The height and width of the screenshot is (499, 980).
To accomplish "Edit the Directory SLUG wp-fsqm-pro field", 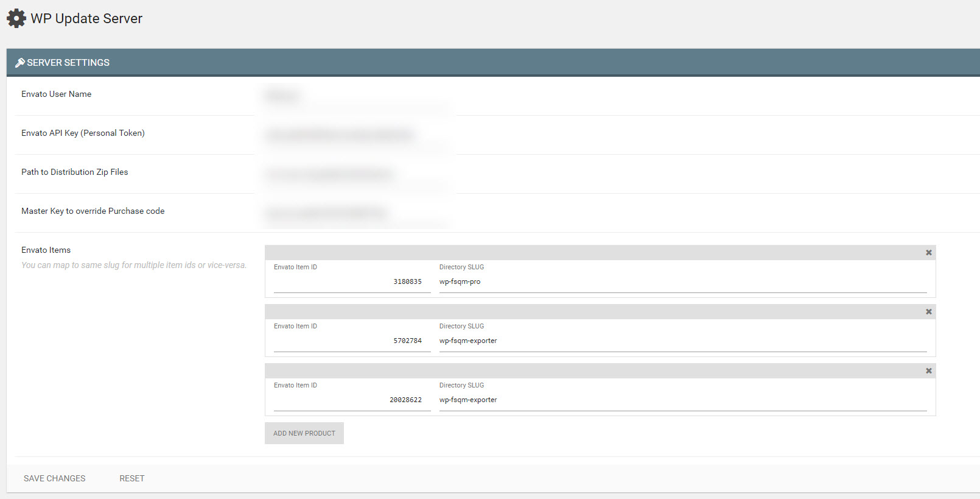I will pos(683,282).
